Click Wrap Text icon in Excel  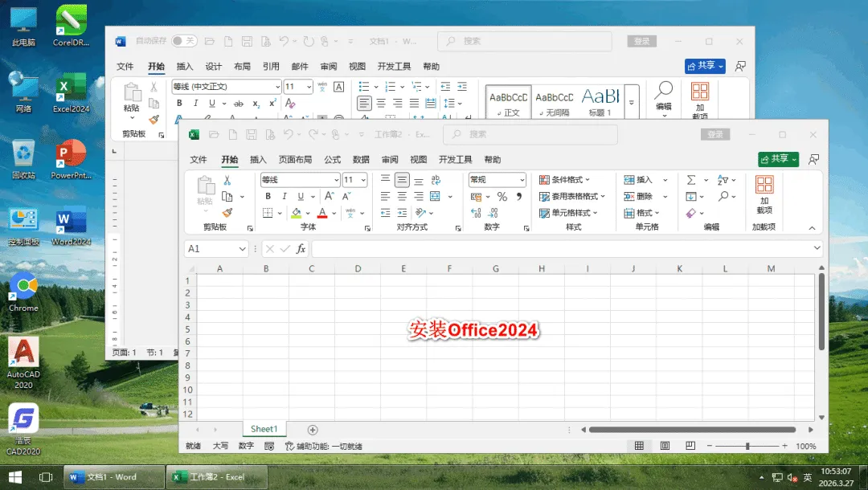(436, 180)
